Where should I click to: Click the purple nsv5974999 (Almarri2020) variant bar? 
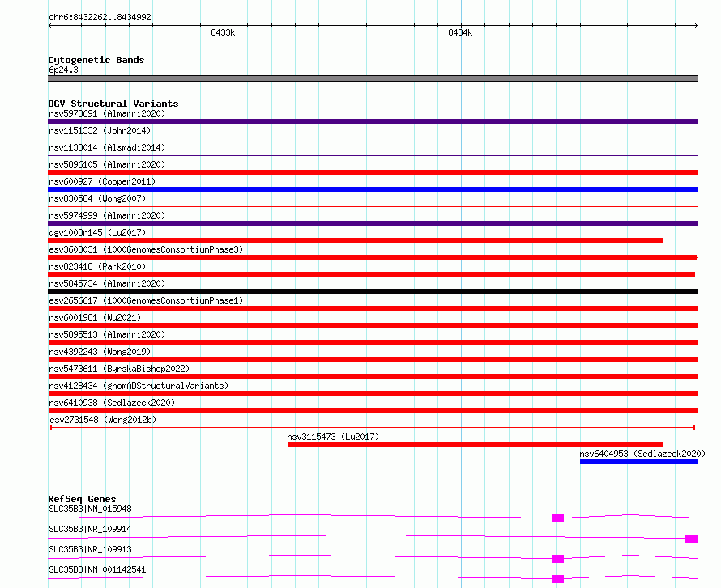point(373,224)
